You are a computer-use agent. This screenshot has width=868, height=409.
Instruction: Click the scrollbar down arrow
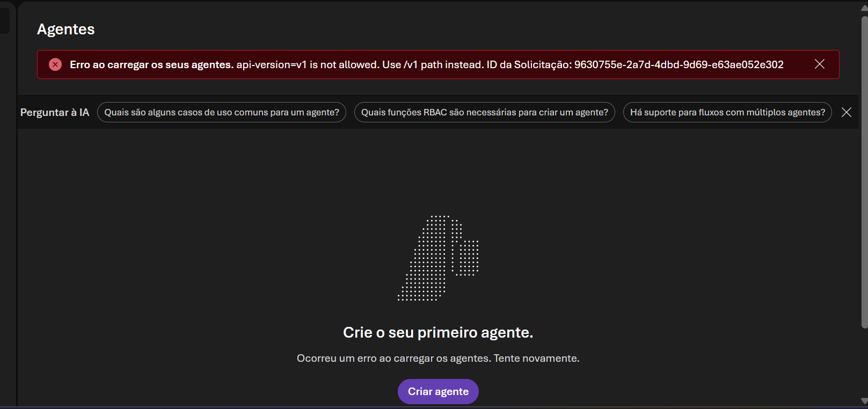point(864,401)
